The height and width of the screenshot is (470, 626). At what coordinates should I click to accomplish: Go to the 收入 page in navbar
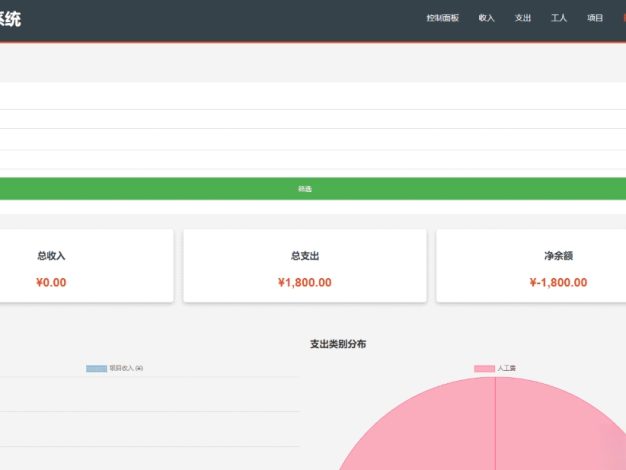pyautogui.click(x=486, y=18)
